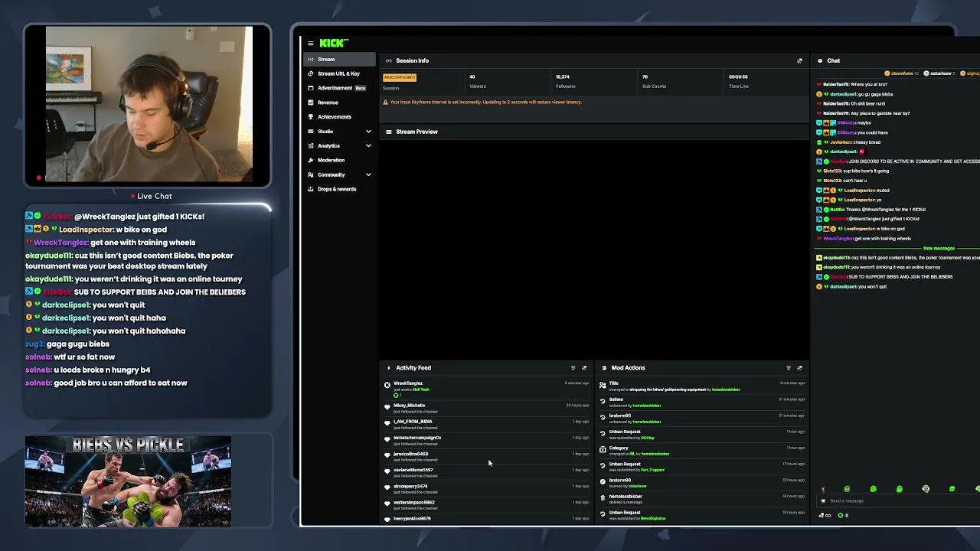The width and height of the screenshot is (980, 551).
Task: Click I_AM_FROM_INDIA follower entry
Action: [487, 425]
